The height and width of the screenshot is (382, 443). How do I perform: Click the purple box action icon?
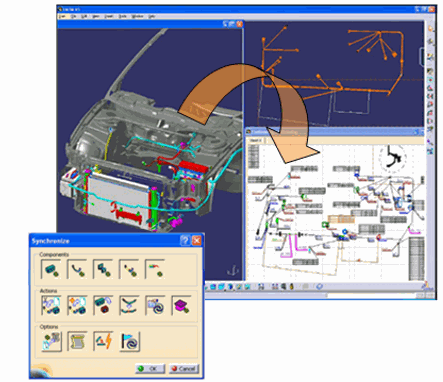[181, 305]
